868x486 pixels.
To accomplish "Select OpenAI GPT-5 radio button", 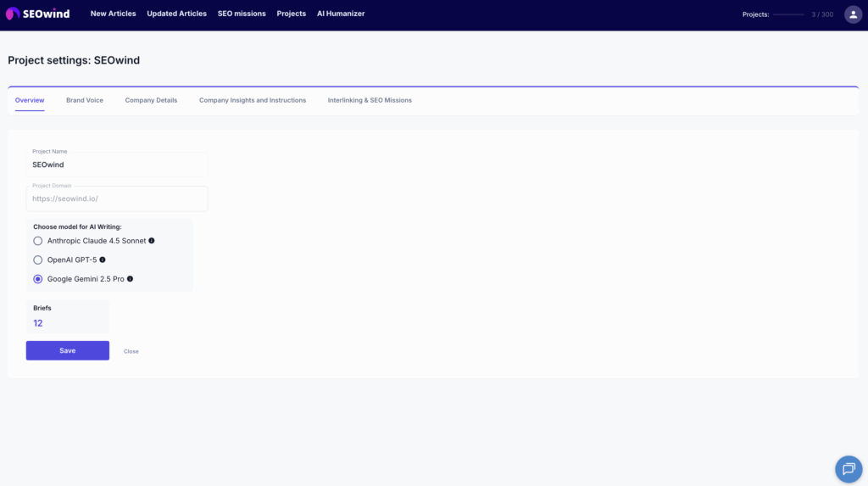I will click(37, 260).
